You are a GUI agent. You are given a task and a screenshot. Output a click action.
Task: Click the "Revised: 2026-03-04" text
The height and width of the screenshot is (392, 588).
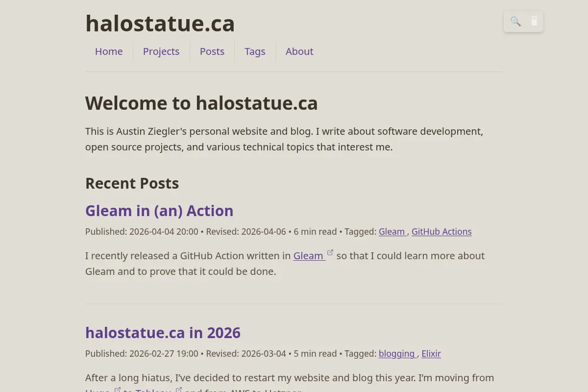click(246, 354)
